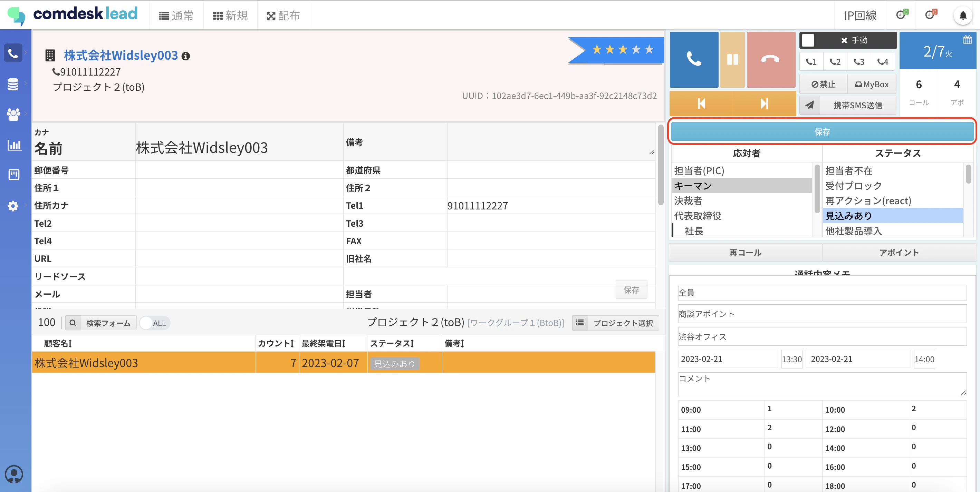
Task: Go to next record with skip-forward icon
Action: click(x=764, y=104)
